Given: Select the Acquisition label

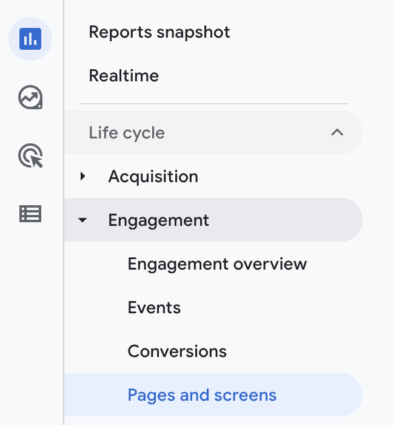Looking at the screenshot, I should tap(153, 176).
